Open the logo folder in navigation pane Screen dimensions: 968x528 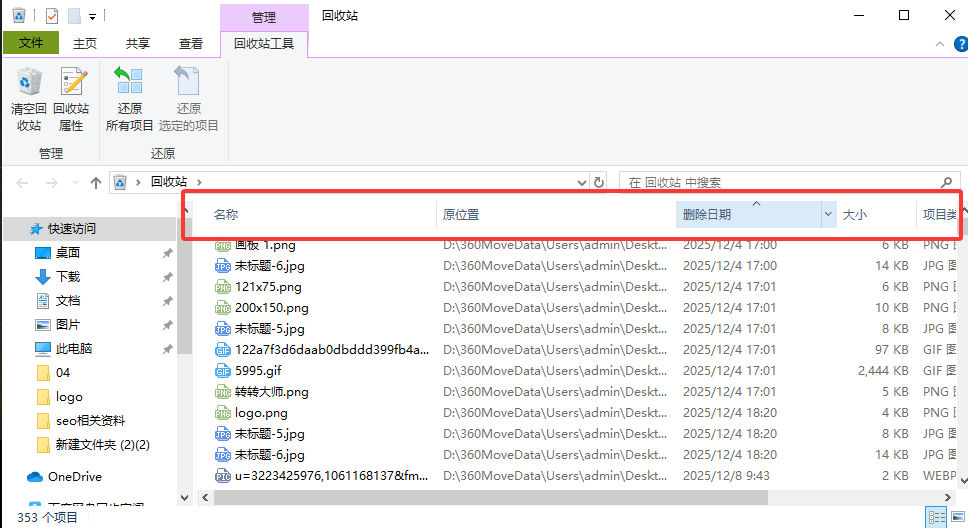(x=69, y=397)
